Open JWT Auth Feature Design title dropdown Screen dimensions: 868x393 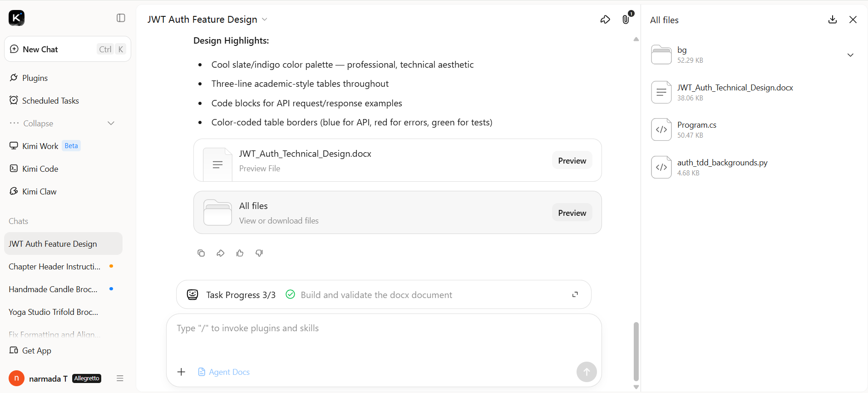[x=265, y=20]
